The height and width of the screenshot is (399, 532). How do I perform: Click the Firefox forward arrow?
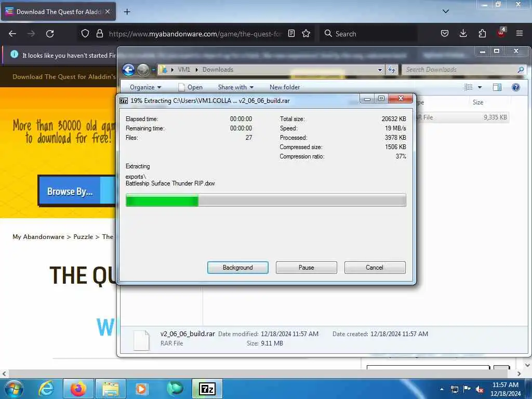pyautogui.click(x=31, y=34)
